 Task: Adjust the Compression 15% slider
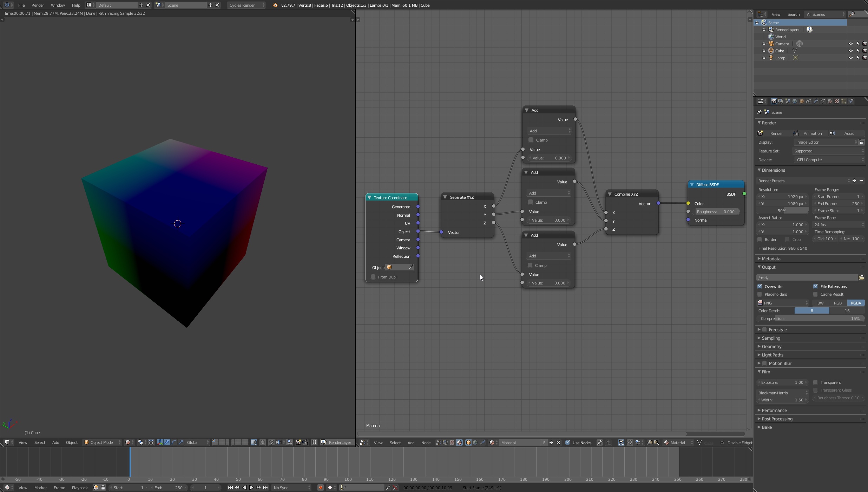point(810,319)
